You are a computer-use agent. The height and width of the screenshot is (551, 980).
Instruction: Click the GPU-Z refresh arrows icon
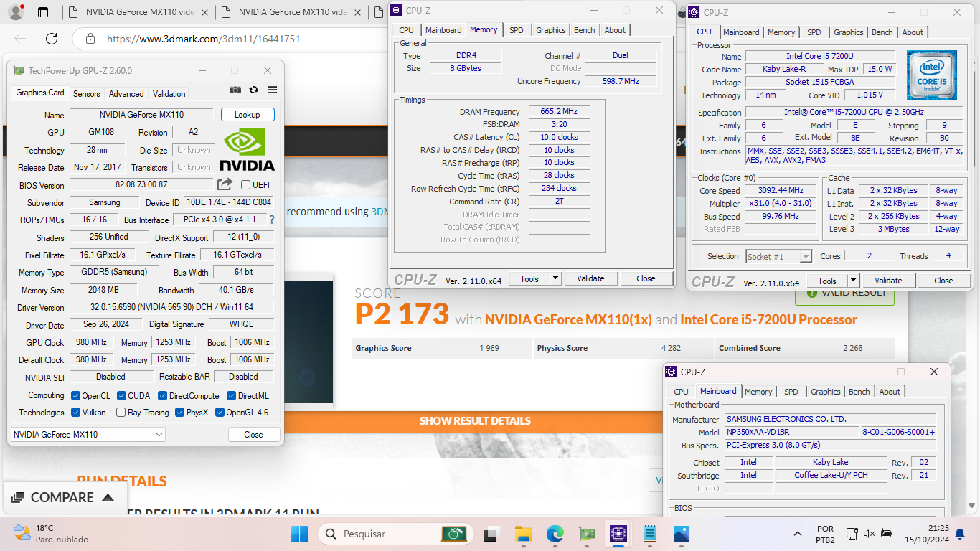[253, 90]
